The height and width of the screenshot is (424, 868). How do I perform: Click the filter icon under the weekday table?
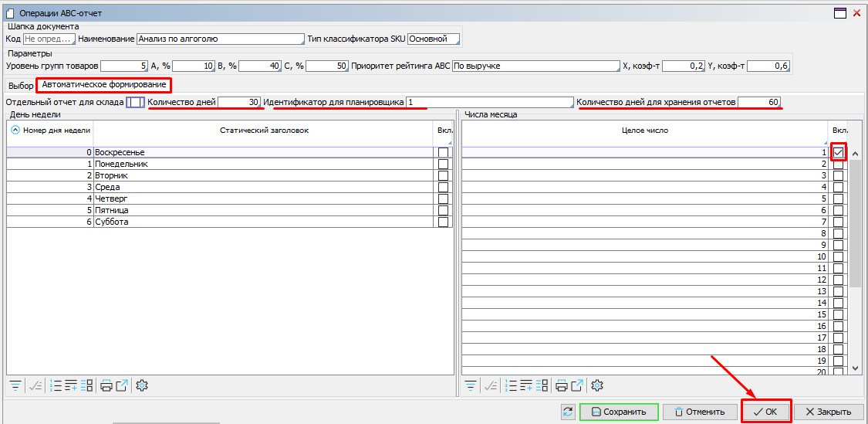15,385
